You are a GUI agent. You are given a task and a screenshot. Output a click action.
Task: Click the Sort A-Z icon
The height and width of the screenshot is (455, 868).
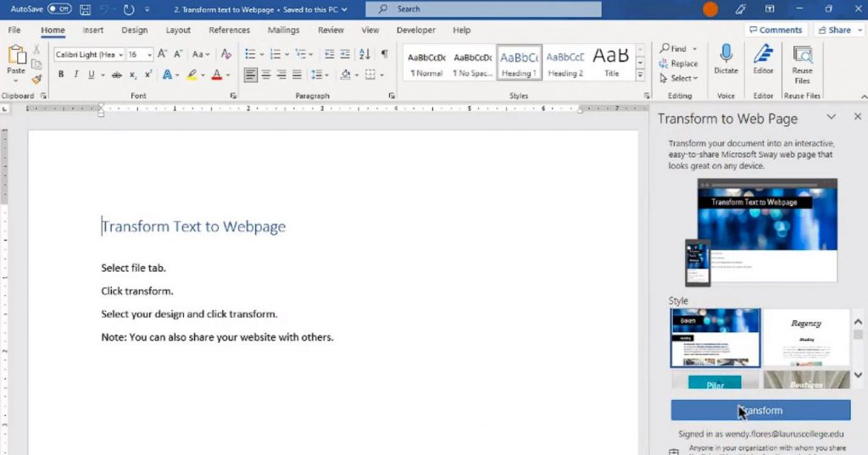pyautogui.click(x=364, y=53)
